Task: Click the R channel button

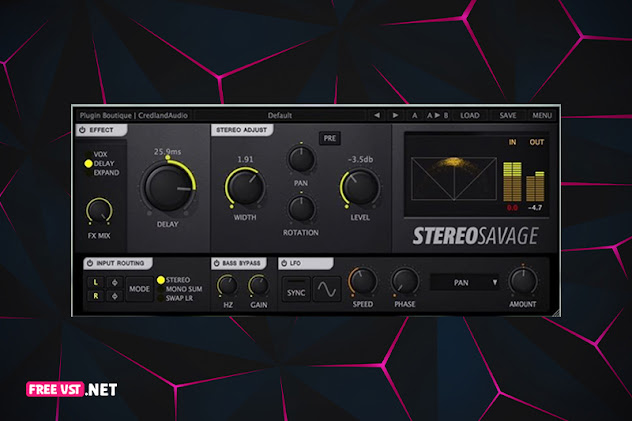Action: tap(96, 296)
